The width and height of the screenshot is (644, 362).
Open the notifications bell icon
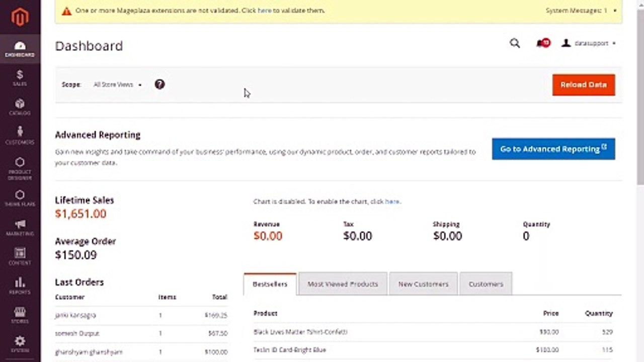coord(542,43)
